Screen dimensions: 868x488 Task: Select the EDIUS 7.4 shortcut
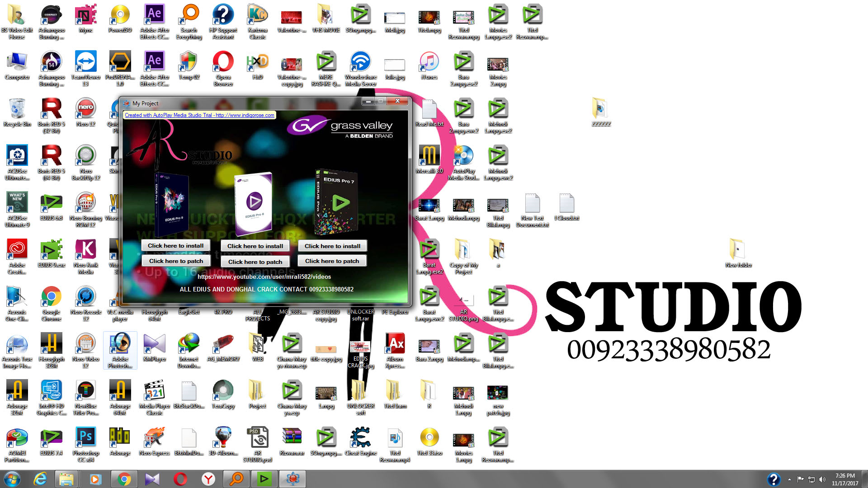point(51,442)
